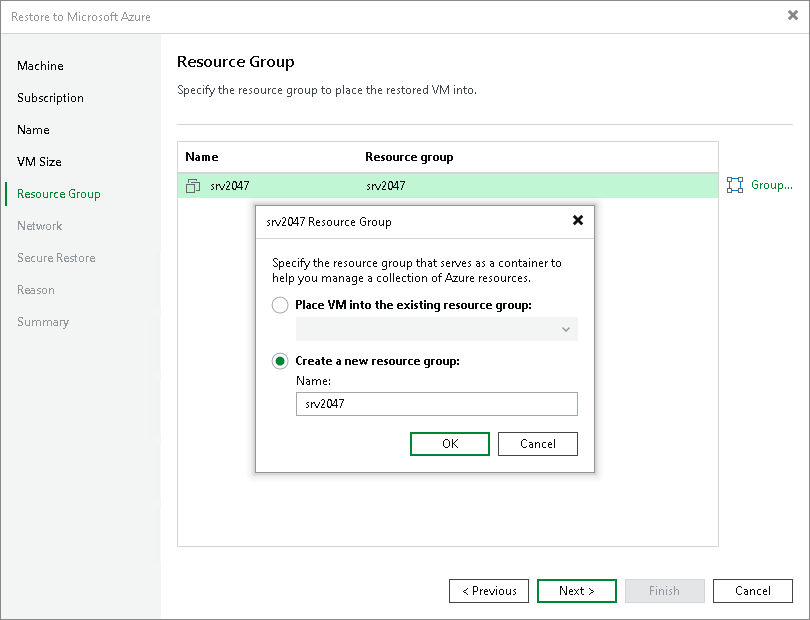Select Create a new resource group option
The height and width of the screenshot is (620, 810).
[280, 361]
